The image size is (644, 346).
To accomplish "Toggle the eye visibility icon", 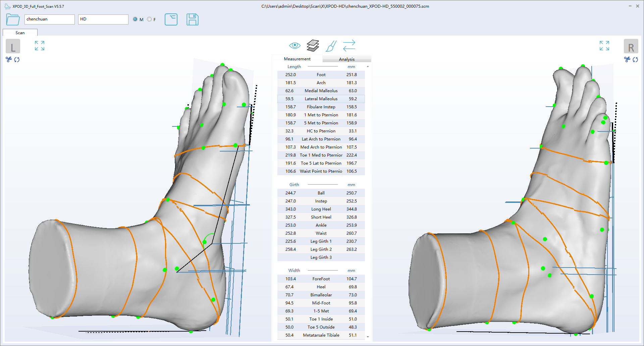I will coord(294,46).
